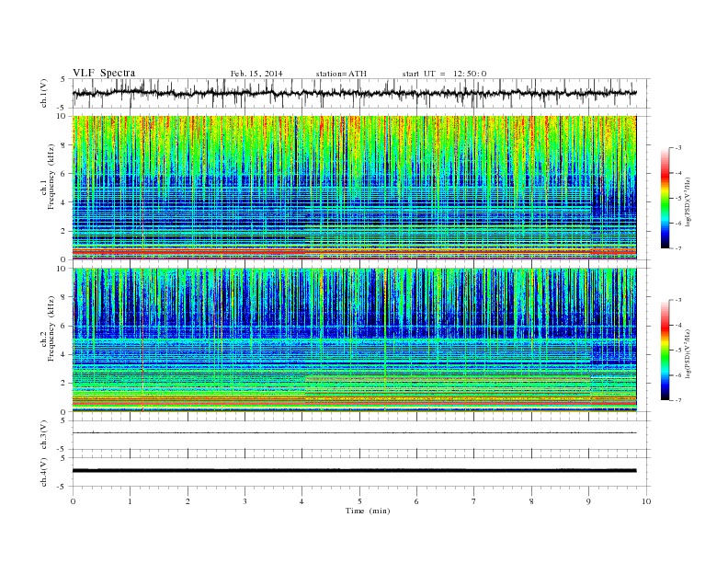Click the ch.2 spectrogram color bar

(665, 350)
